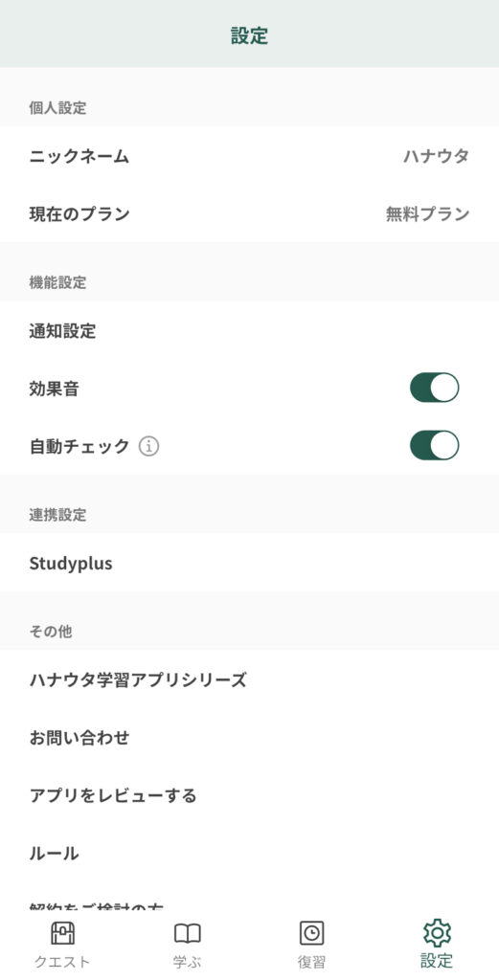Turn off the 効果音 switch
This screenshot has height=980, width=499.
pos(434,388)
